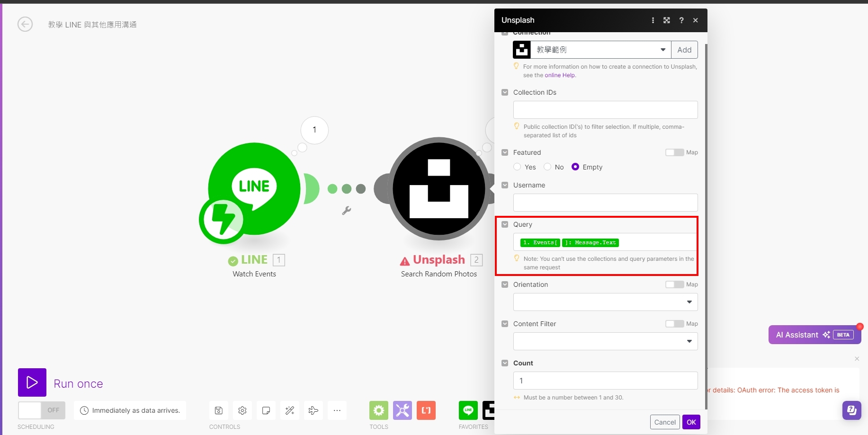Open scenario settings gear in Controls
The height and width of the screenshot is (435, 868).
click(242, 410)
